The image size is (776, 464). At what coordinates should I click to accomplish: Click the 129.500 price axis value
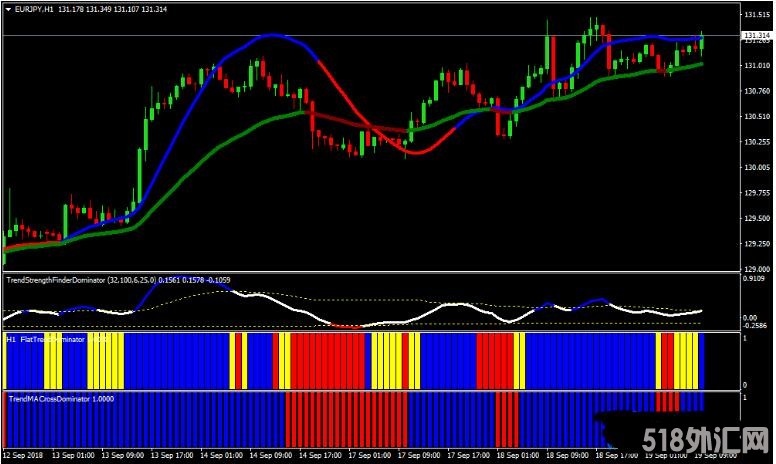(757, 218)
